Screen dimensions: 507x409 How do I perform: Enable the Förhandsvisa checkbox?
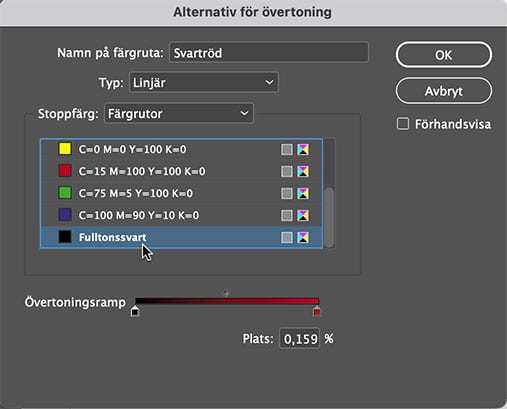pyautogui.click(x=403, y=124)
